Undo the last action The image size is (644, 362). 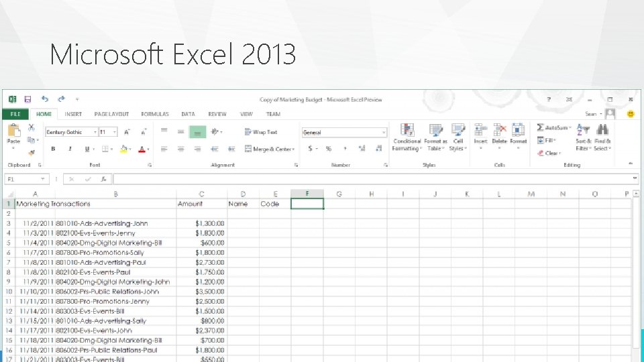click(x=45, y=99)
